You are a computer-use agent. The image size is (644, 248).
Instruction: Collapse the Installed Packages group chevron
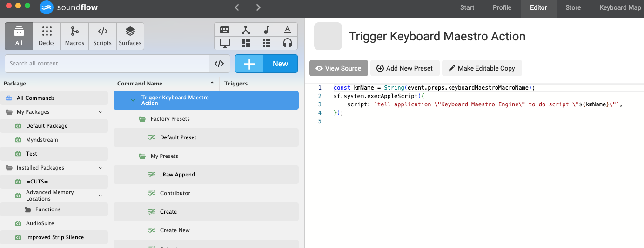(x=100, y=168)
